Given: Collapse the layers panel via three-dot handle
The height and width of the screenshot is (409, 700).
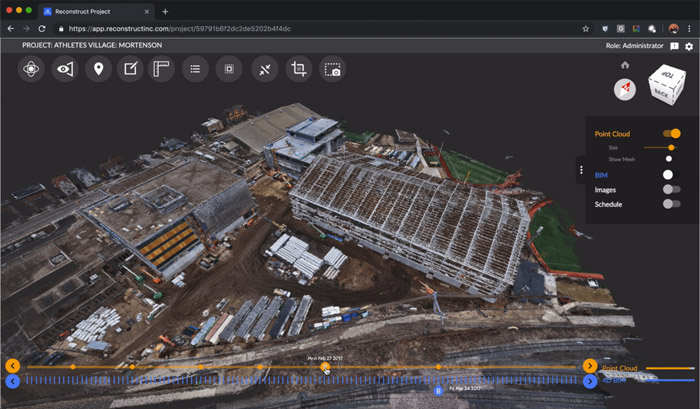Looking at the screenshot, I should 581,170.
